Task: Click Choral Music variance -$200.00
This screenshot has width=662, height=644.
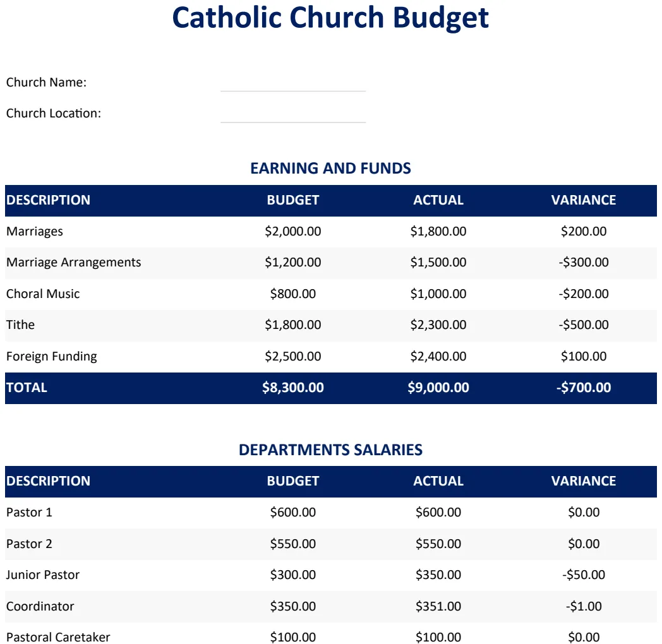Action: pyautogui.click(x=584, y=294)
